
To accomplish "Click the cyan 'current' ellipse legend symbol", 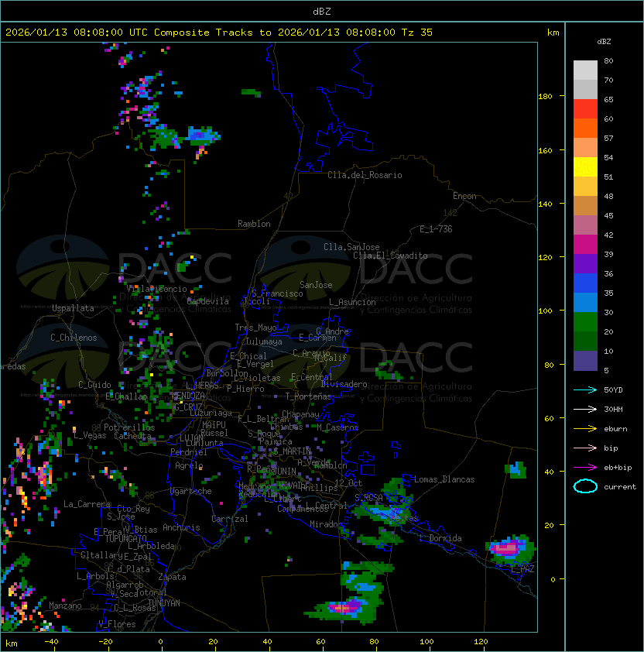I will click(x=585, y=486).
